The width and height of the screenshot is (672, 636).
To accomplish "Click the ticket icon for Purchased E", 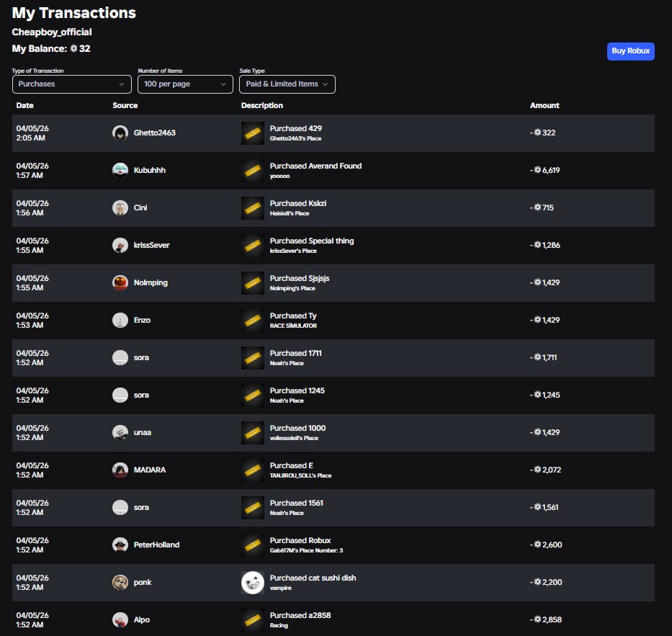I will [252, 470].
